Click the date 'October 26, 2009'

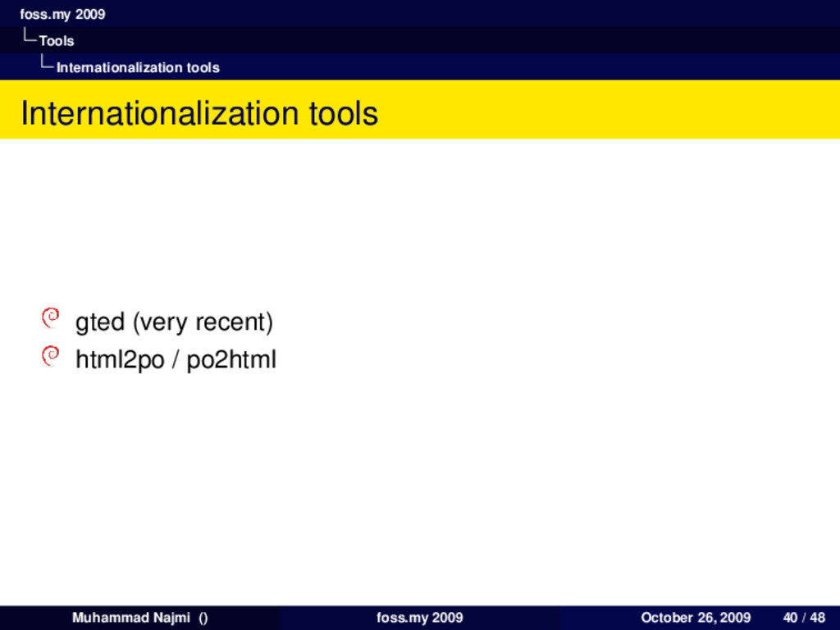tap(696, 618)
